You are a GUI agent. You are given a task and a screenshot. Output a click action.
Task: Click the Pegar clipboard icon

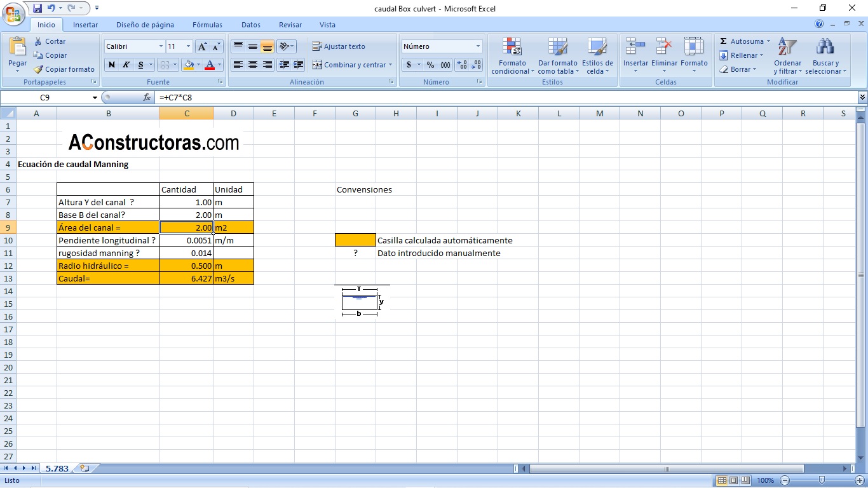pyautogui.click(x=17, y=46)
